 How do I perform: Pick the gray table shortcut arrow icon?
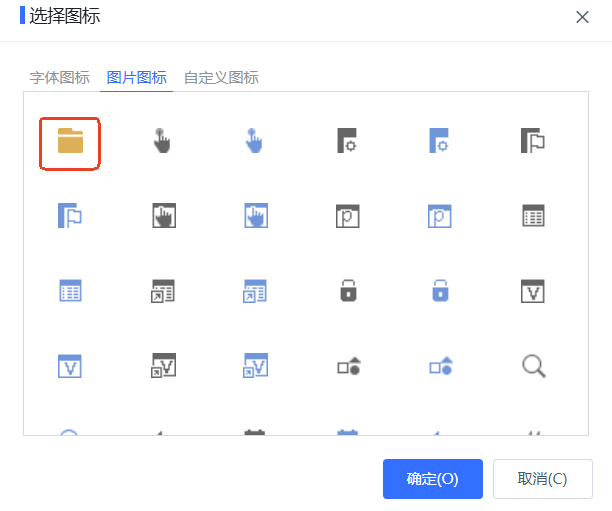[163, 291]
